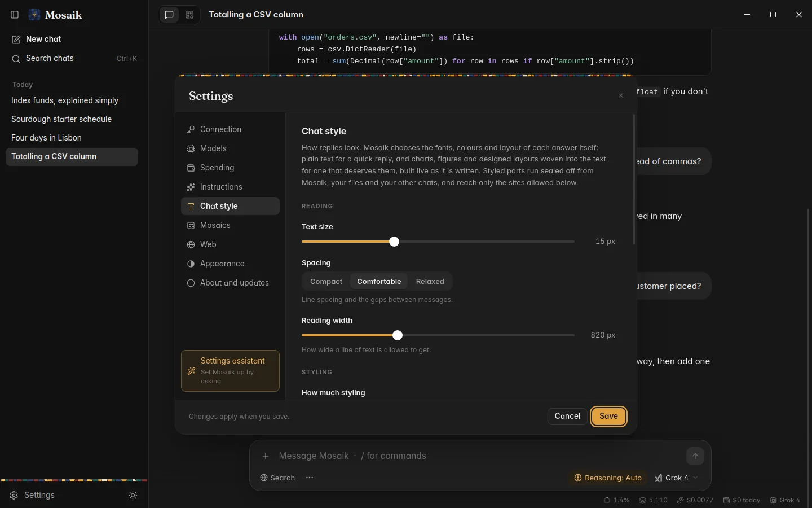Click the Settings dialog scrollbar
Screen dimensions: 812x508
pyautogui.click(x=634, y=179)
